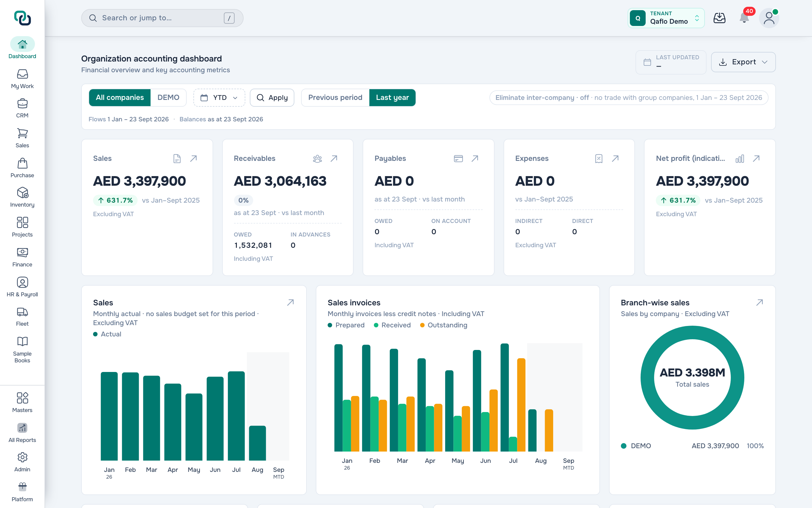Click Receivables owed value 1,532,081
Viewport: 812px width, 508px height.
(253, 245)
